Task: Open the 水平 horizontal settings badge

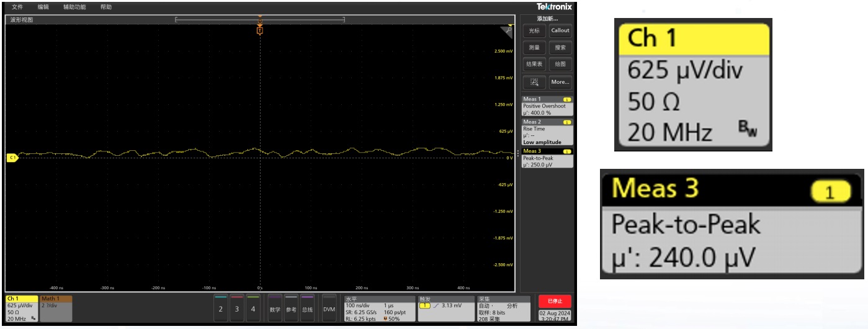Action: point(379,309)
